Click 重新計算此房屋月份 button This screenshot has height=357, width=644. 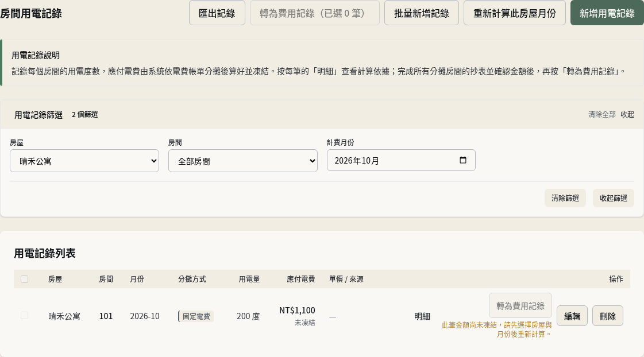pos(514,13)
